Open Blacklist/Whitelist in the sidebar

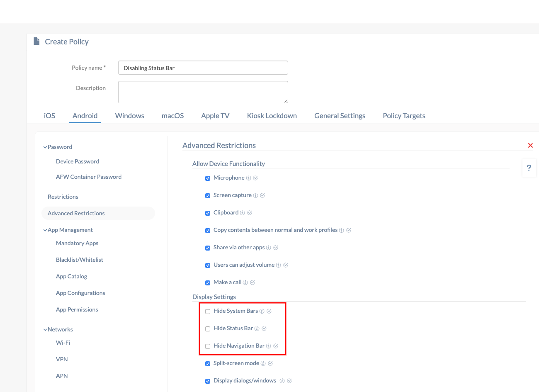pyautogui.click(x=80, y=260)
